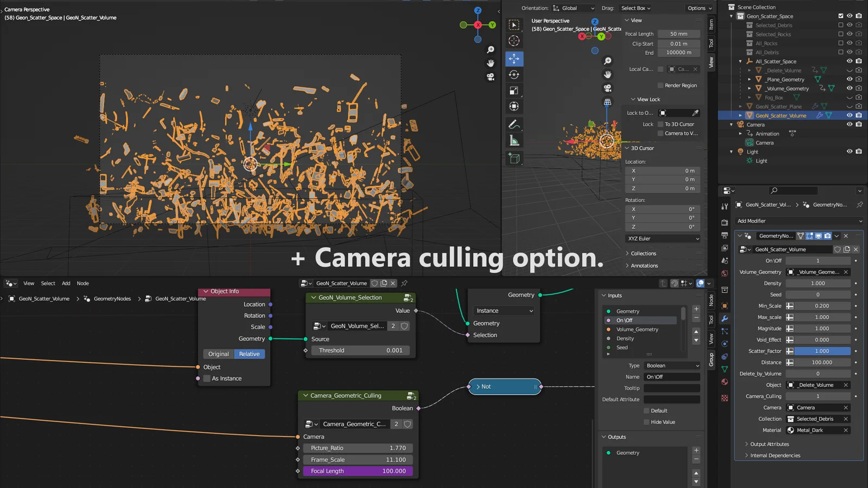868x488 pixels.
Task: Uncheck the Geon_Scatter_Space collection checkbox
Action: 841,16
